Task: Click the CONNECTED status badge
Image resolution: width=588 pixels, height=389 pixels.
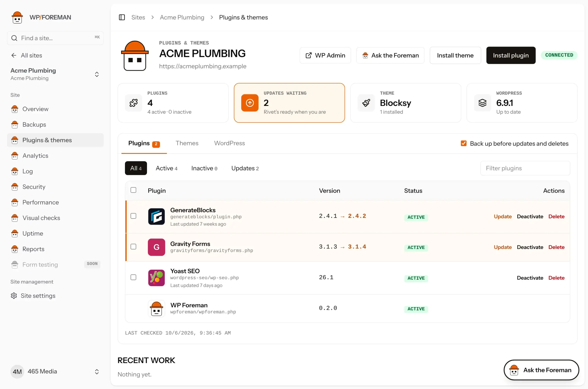Action: point(559,55)
